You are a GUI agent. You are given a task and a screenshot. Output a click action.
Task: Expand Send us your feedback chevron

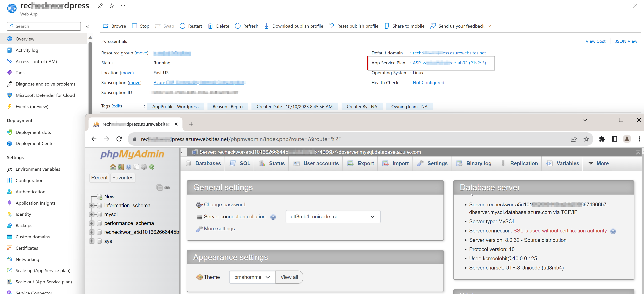(490, 26)
